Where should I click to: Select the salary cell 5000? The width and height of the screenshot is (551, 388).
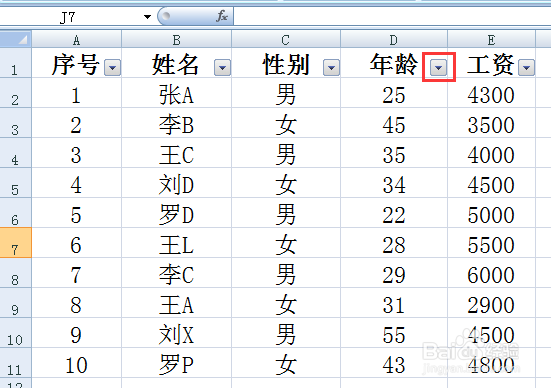(491, 213)
